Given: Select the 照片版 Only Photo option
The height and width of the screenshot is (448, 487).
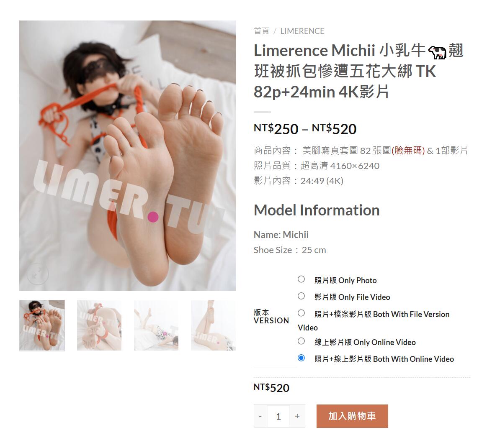Looking at the screenshot, I should tap(301, 279).
